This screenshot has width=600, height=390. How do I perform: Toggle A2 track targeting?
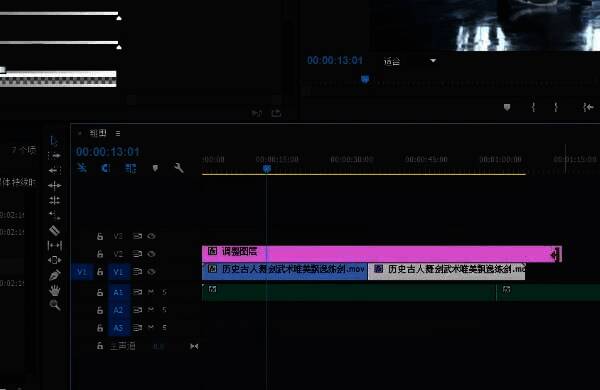(119, 310)
